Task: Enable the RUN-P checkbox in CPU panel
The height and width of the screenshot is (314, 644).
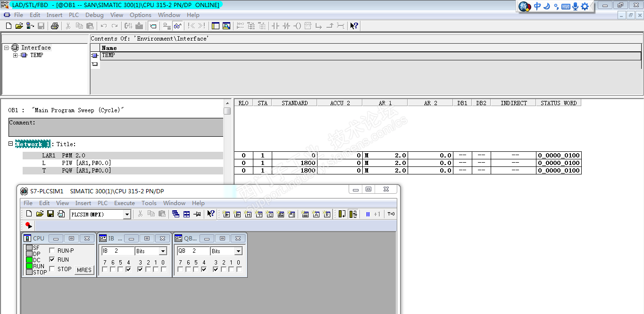Action: point(52,251)
